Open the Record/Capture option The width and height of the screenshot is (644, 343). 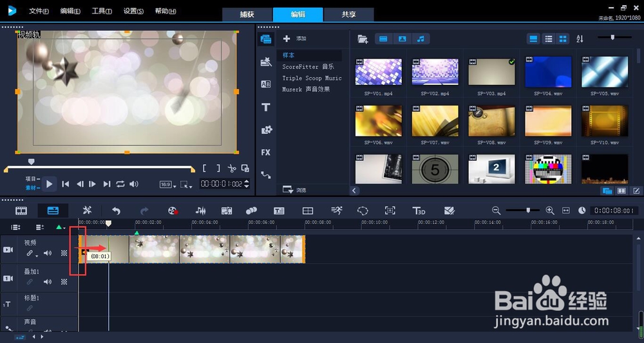coord(173,211)
